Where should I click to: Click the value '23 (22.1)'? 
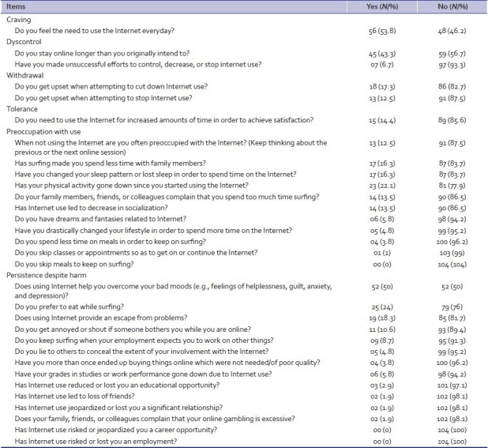point(382,186)
